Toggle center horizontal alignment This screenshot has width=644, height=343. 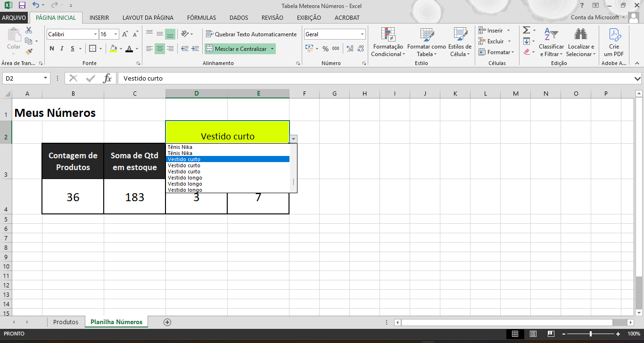click(160, 49)
